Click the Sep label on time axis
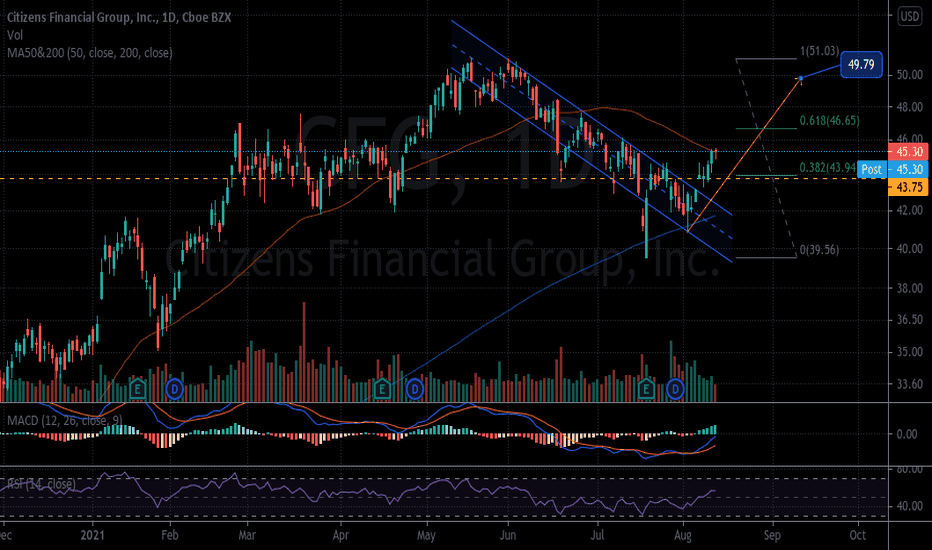This screenshot has height=550, width=932. click(x=772, y=535)
